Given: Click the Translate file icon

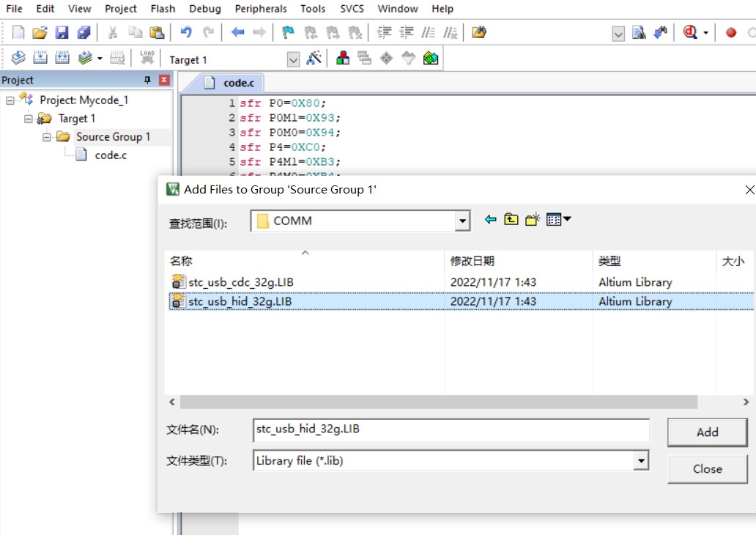Looking at the screenshot, I should (18, 59).
